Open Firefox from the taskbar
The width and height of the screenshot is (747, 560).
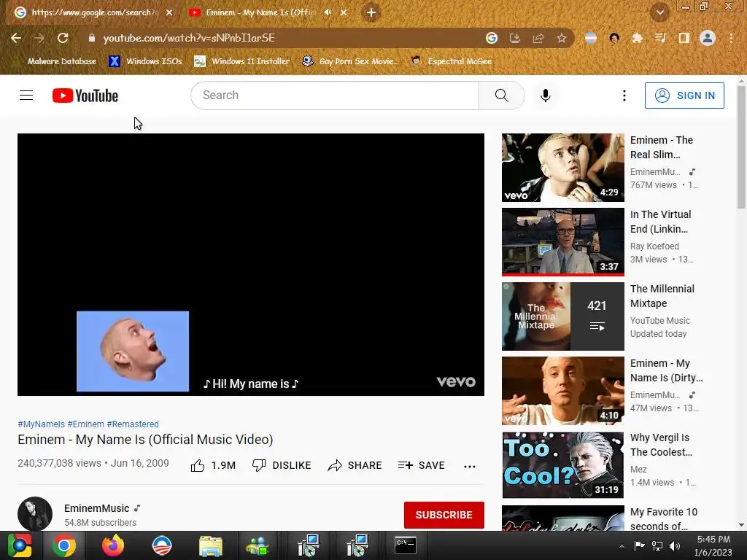[x=113, y=545]
